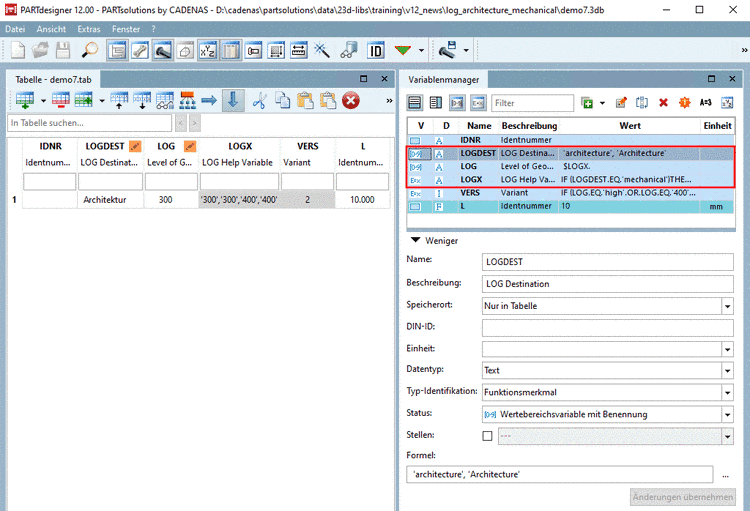Click the hierarchy tree icon in table toolbar
This screenshot has height=511, width=750.
188,100
